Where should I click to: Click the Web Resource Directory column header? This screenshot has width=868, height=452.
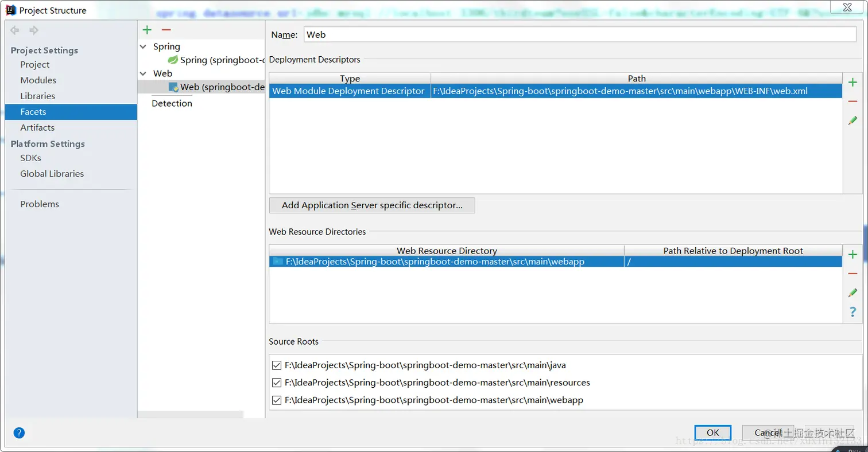pos(447,251)
